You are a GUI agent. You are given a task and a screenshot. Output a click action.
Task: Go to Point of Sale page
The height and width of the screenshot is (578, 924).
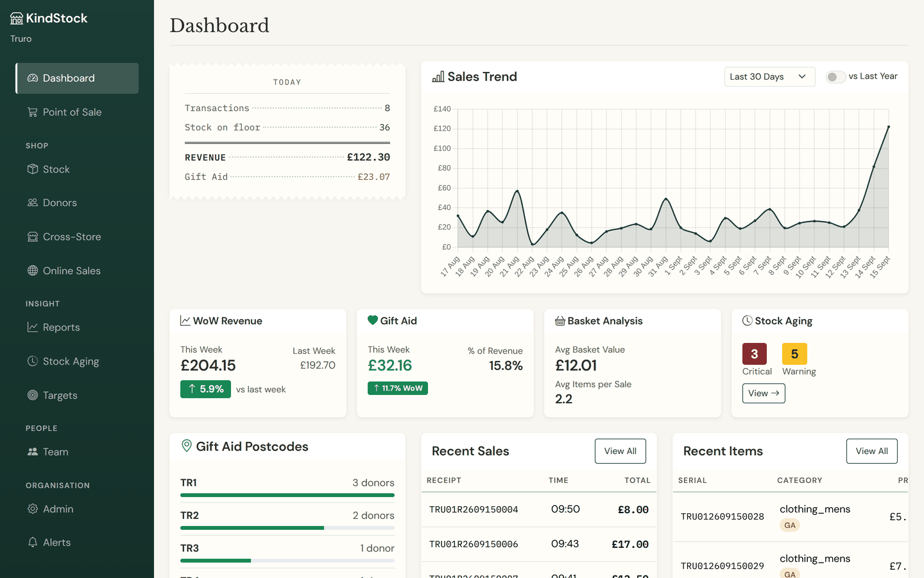coord(77,112)
